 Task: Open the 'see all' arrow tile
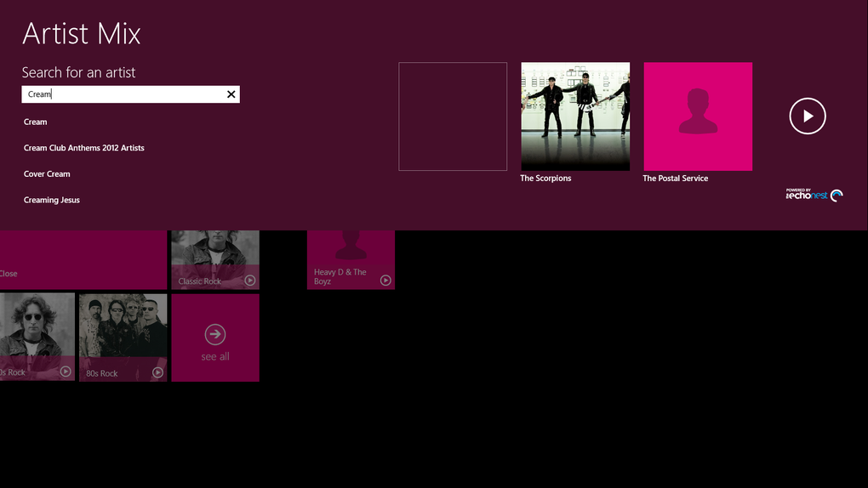click(215, 338)
